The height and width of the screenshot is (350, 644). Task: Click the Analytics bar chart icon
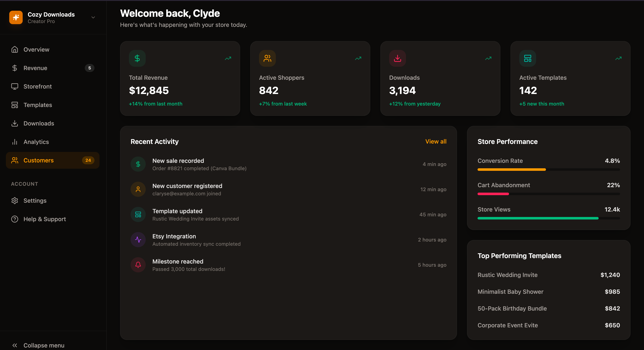click(15, 142)
